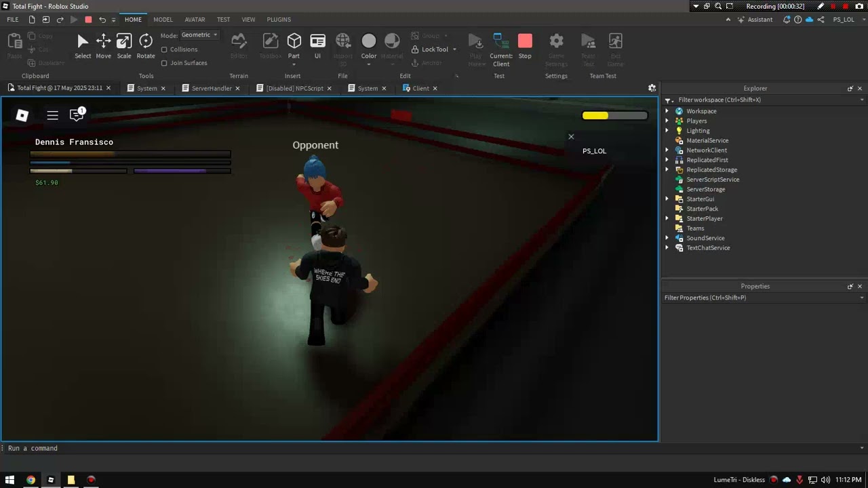Expand the Workspace node

coord(667,111)
